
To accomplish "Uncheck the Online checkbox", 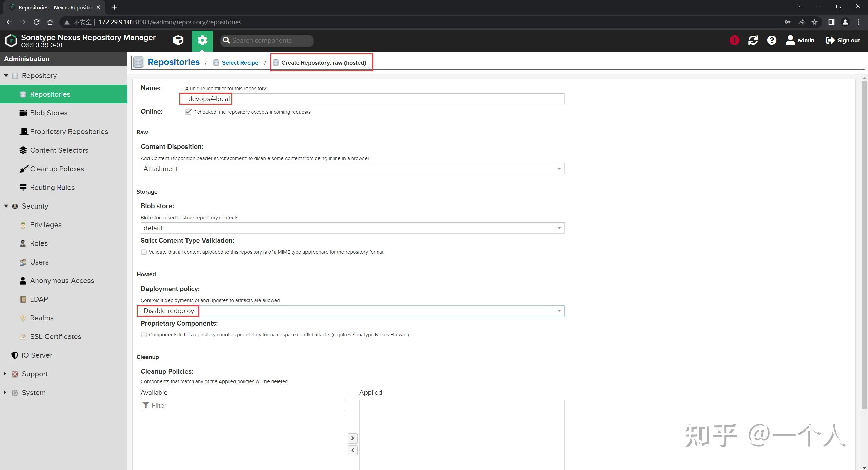I will [188, 112].
